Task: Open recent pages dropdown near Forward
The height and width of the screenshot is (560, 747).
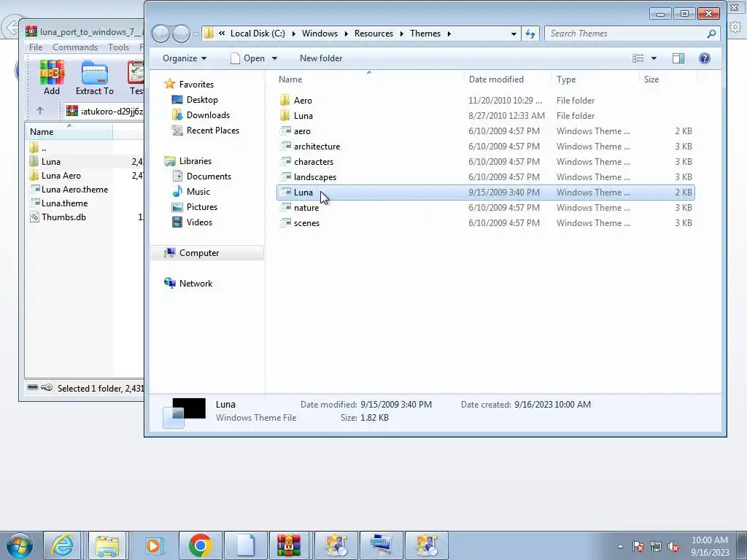Action: 196,34
